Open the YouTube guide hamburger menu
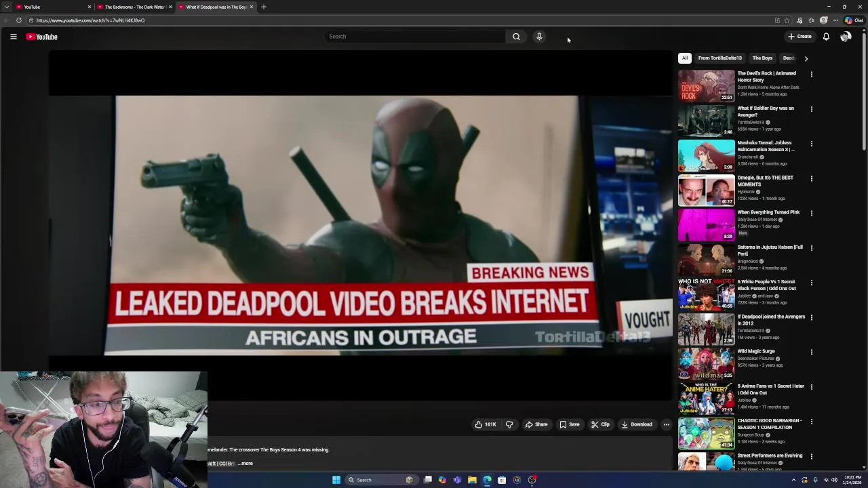Screen dimensions: 868x488 (x=13, y=37)
